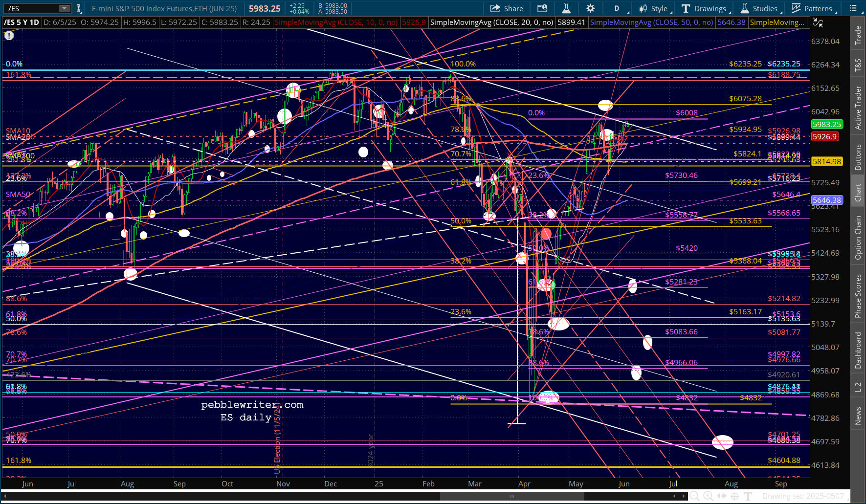Switch to the Trade sidebar tab
The width and height of the screenshot is (866, 504).
[x=858, y=36]
